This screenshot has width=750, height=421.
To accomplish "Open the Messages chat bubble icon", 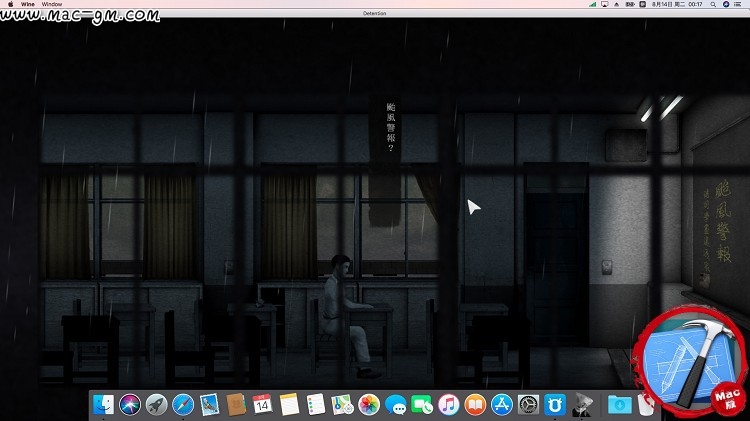I will (x=396, y=405).
